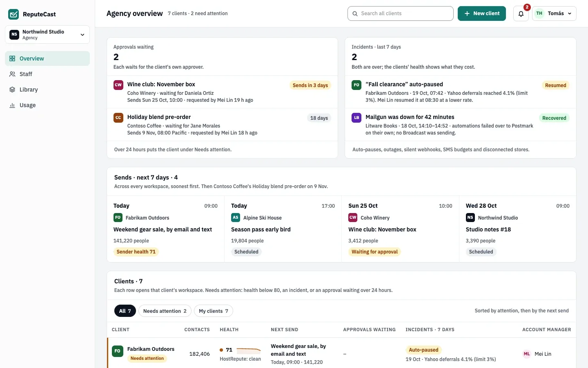588x368 pixels.
Task: Open the Holiday blend pre-order approval
Action: click(x=222, y=125)
